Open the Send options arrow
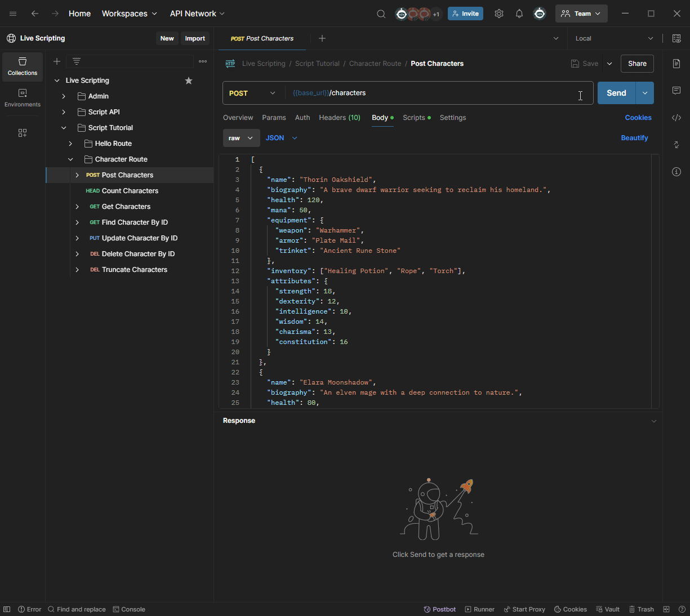 (x=645, y=93)
